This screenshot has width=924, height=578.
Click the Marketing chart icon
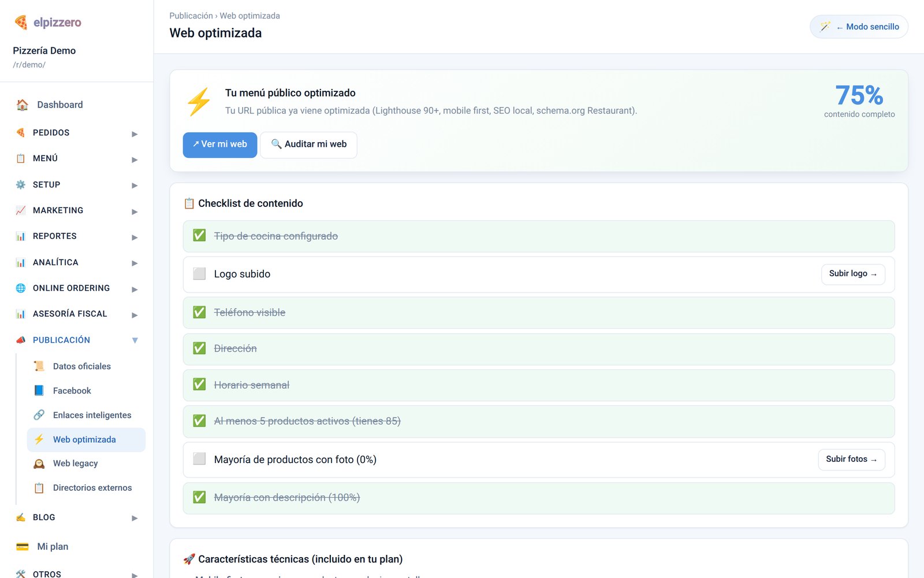(x=21, y=210)
